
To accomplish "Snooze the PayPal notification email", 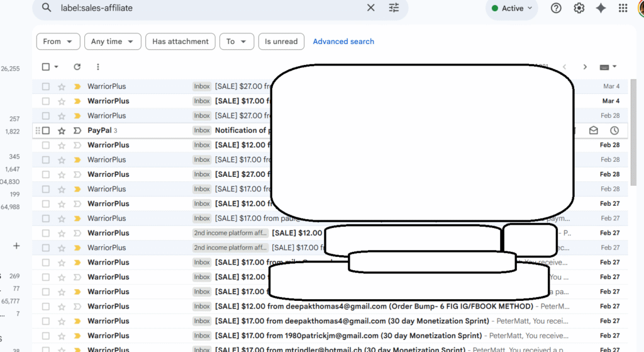I will click(x=614, y=130).
